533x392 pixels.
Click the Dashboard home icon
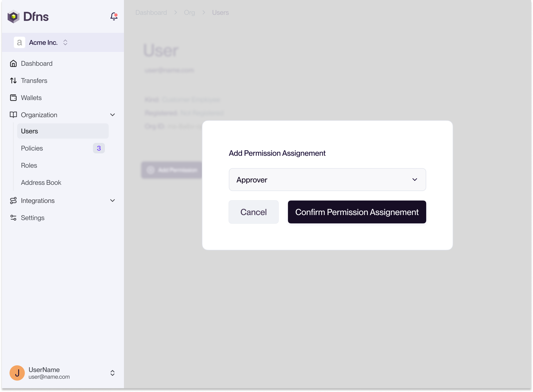13,64
